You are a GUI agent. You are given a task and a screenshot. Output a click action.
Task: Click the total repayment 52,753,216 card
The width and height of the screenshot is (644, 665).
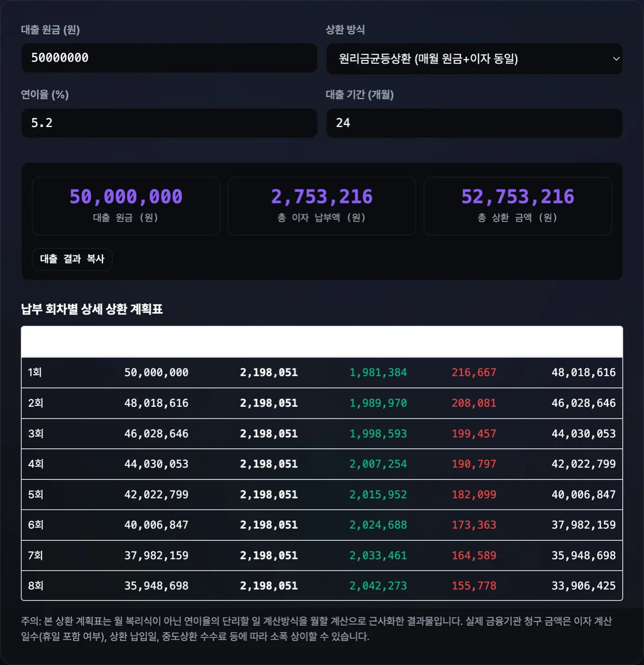(518, 206)
